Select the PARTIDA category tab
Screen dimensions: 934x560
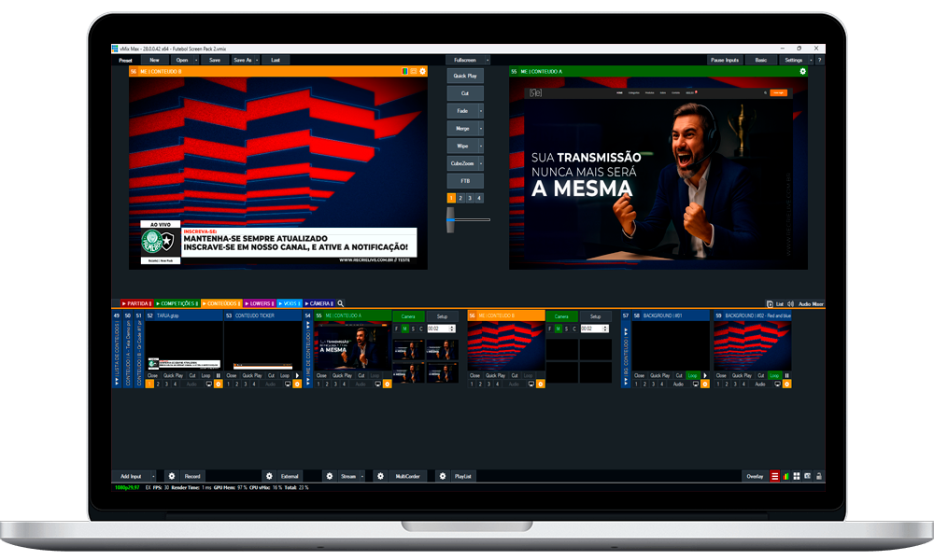(136, 303)
